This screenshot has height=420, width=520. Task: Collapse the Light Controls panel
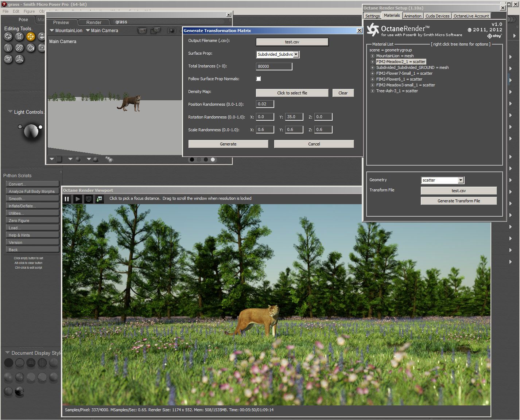coord(10,112)
